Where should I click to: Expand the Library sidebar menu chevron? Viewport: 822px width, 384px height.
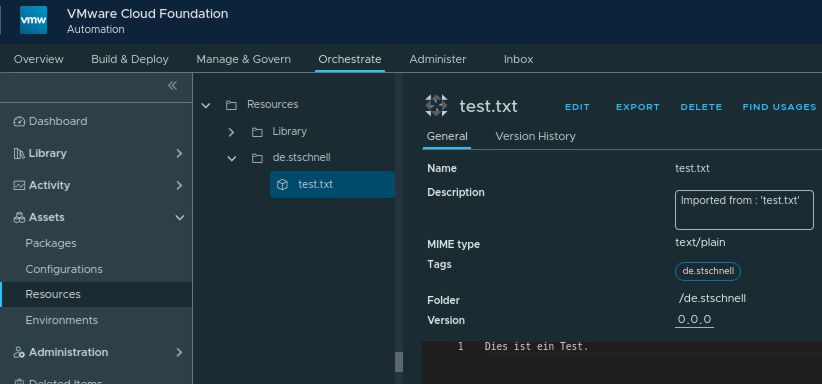(179, 153)
